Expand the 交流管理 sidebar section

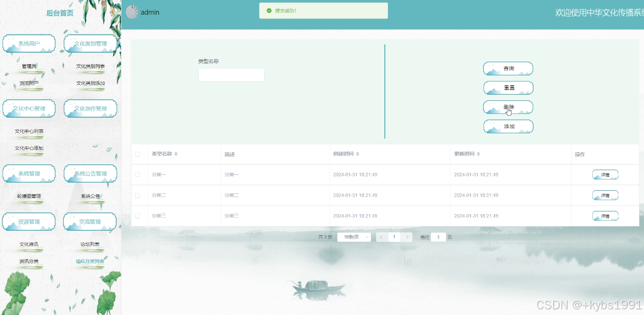[90, 221]
